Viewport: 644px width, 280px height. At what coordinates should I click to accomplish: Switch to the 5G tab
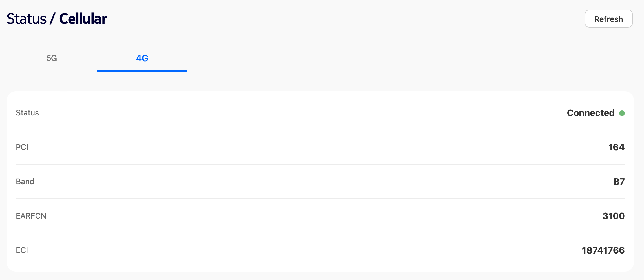tap(52, 58)
